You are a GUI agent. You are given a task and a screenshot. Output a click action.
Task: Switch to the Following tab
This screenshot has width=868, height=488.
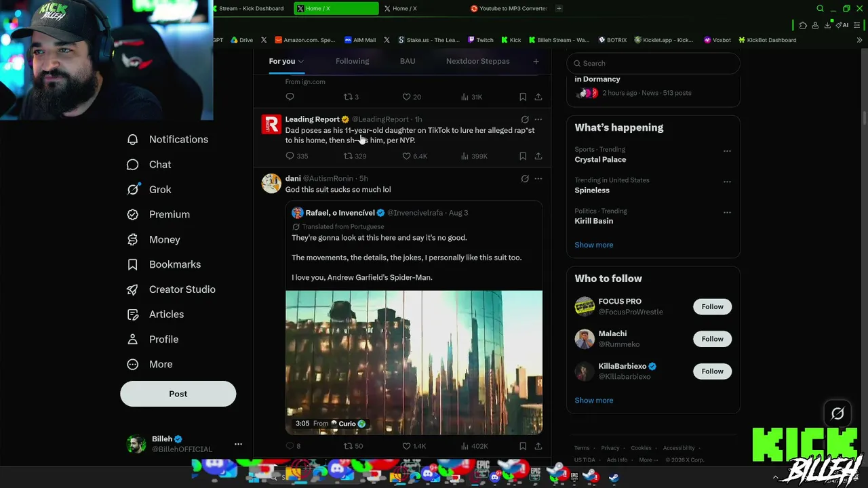[352, 61]
